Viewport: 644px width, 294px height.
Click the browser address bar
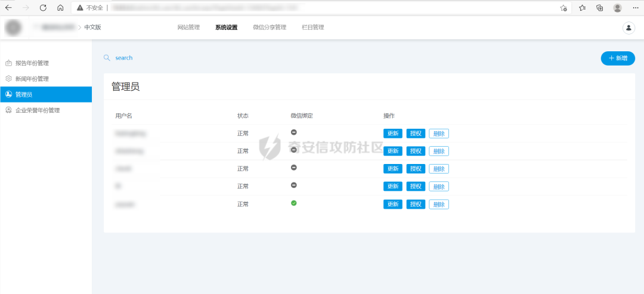click(x=321, y=8)
